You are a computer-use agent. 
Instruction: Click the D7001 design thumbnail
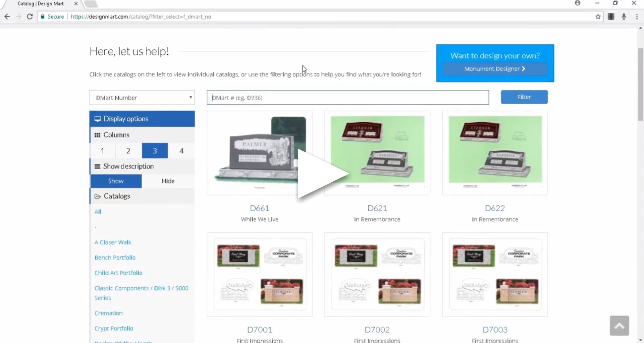(x=260, y=275)
